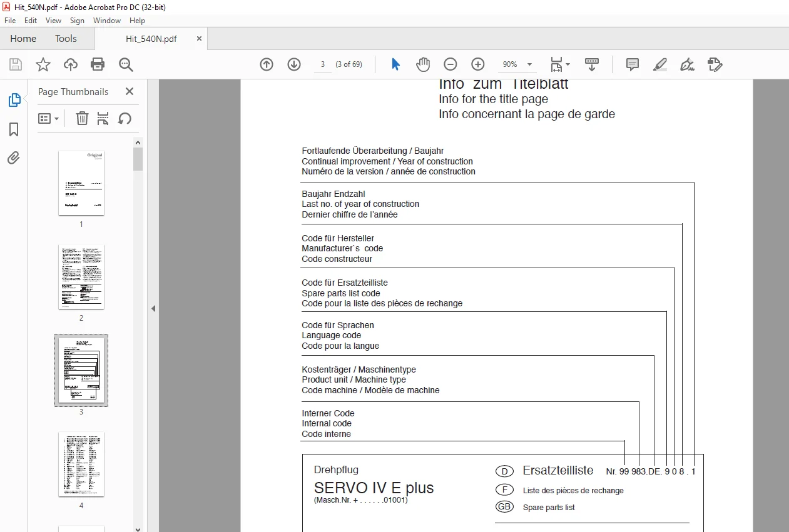Add a comment note icon
This screenshot has height=532, width=789.
pos(633,64)
